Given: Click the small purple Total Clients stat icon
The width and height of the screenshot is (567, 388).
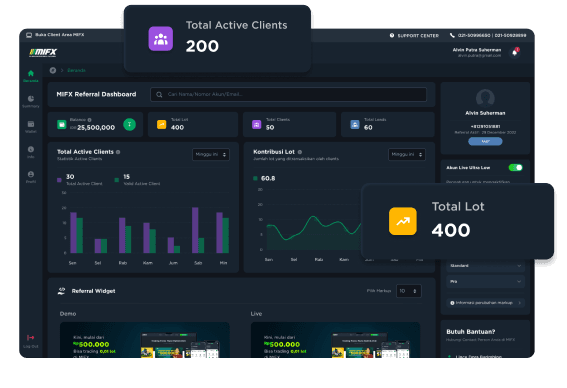Looking at the screenshot, I should 256,125.
